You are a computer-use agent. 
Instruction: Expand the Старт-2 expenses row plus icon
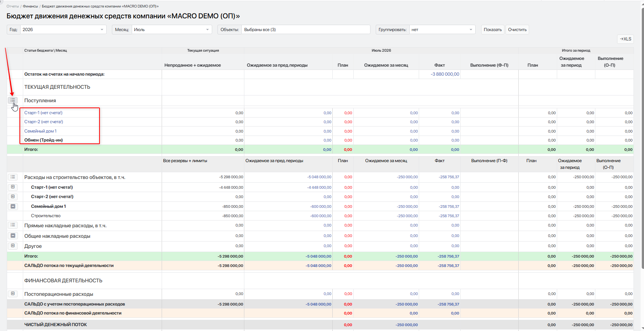click(13, 197)
